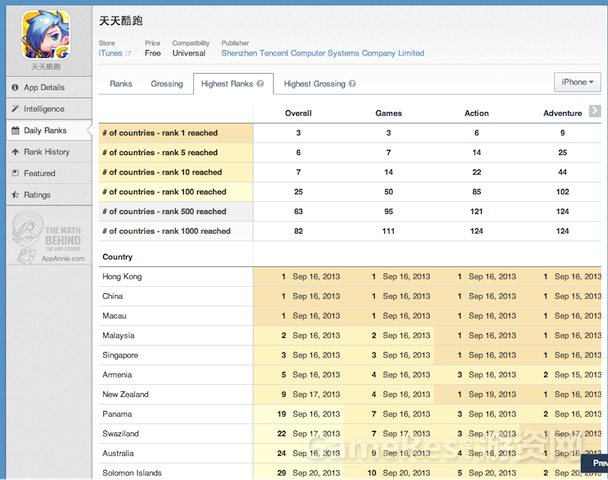Switch to the Grossing tab
The image size is (608, 480).
167,84
